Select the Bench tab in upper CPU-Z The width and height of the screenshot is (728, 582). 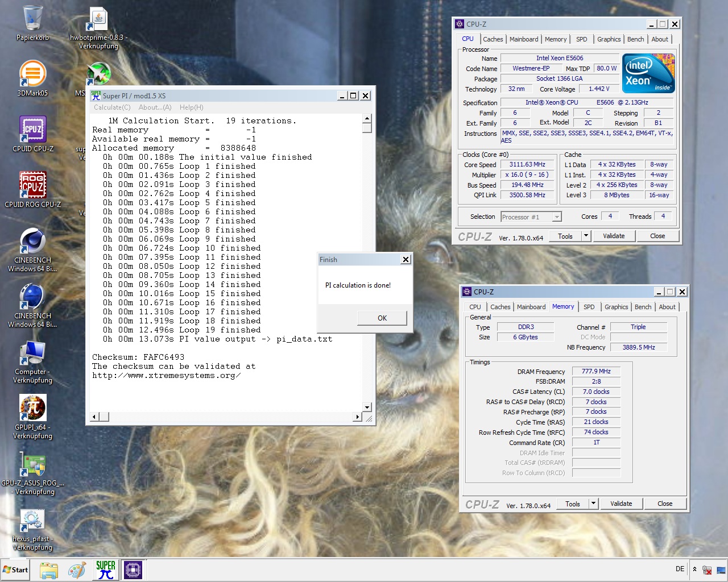point(635,39)
